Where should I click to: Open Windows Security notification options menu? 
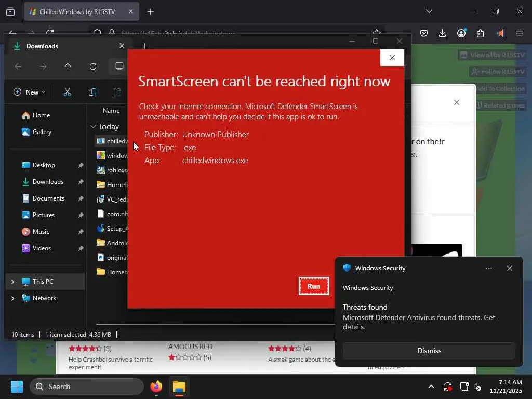pyautogui.click(x=488, y=268)
